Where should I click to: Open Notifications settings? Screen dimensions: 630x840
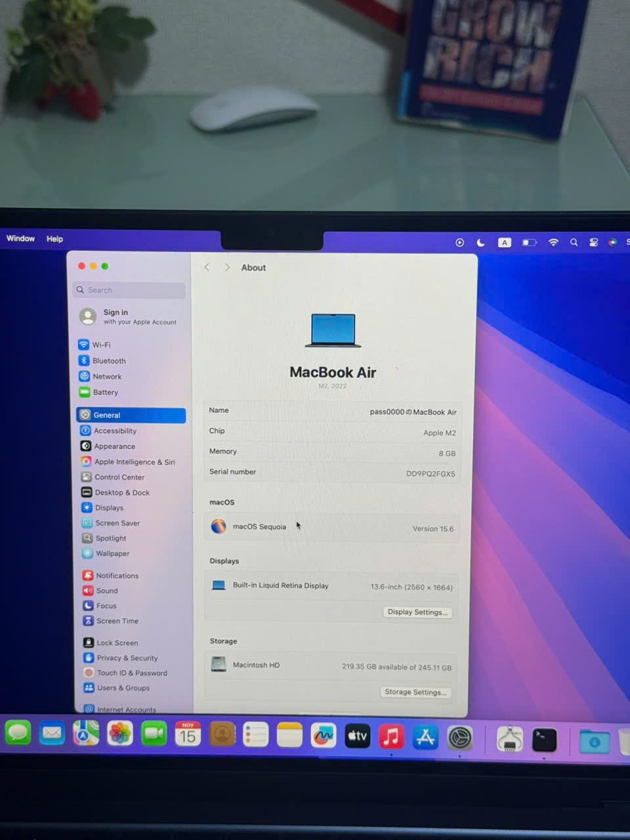coord(117,576)
